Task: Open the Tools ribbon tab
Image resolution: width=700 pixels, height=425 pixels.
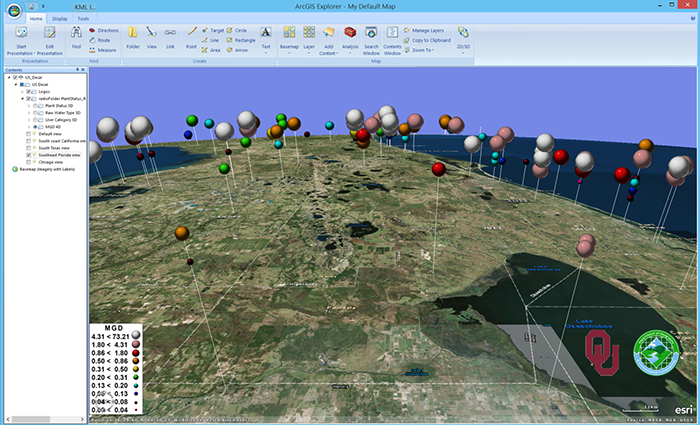Action: [82, 18]
